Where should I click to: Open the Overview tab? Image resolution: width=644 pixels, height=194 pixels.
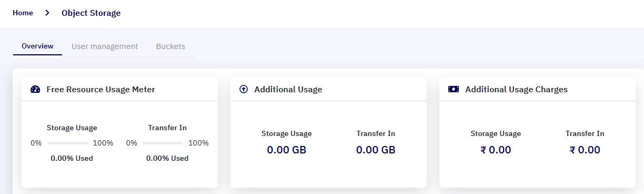click(x=37, y=46)
